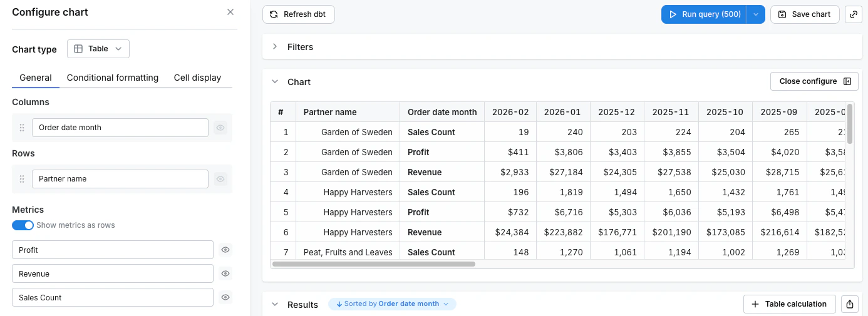This screenshot has height=316, width=868.
Task: Click the Sales Count label in row 7
Action: [431, 252]
